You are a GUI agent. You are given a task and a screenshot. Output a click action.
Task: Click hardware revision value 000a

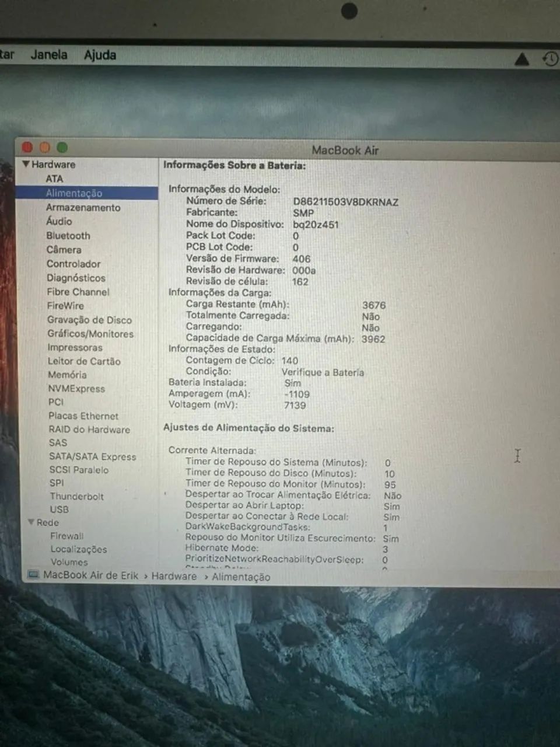[x=304, y=270]
